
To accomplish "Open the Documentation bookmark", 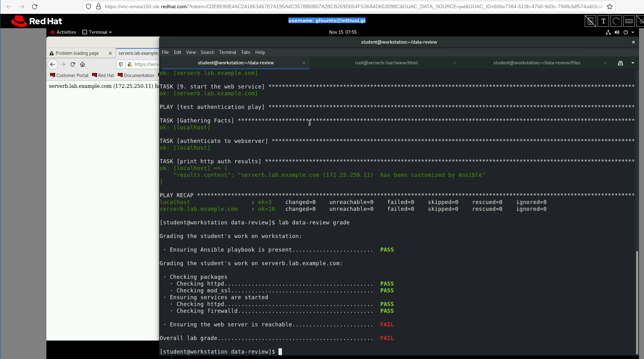I will point(139,75).
